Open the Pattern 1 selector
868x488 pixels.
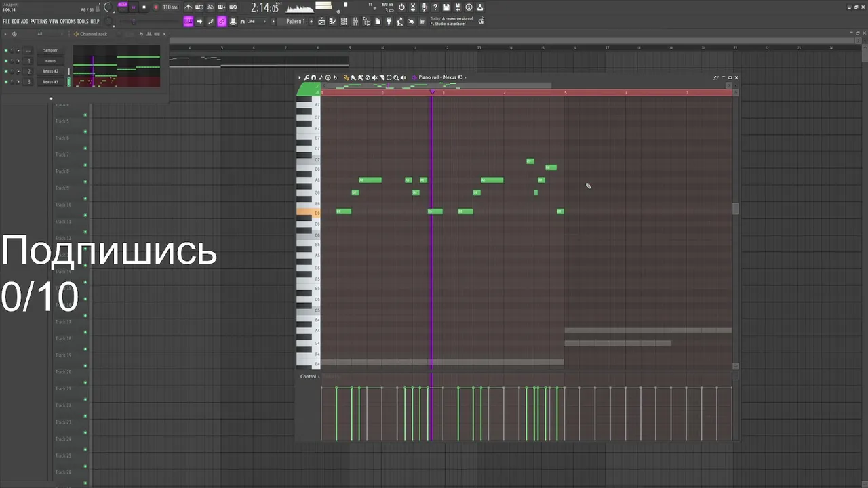(x=296, y=21)
